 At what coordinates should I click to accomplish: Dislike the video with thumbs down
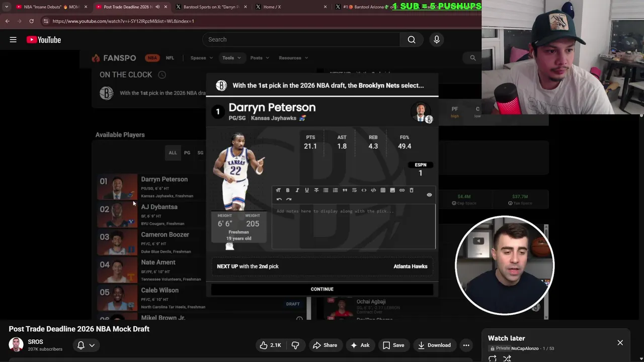pos(295,345)
